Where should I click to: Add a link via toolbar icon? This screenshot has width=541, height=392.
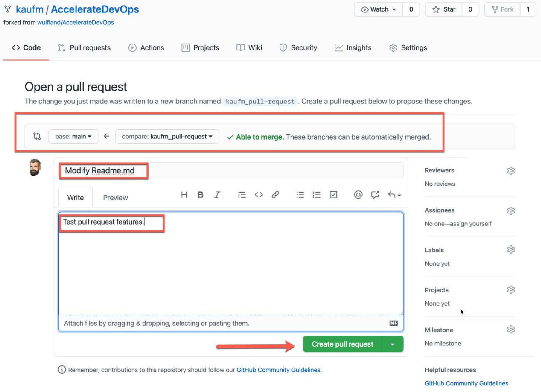(x=275, y=195)
